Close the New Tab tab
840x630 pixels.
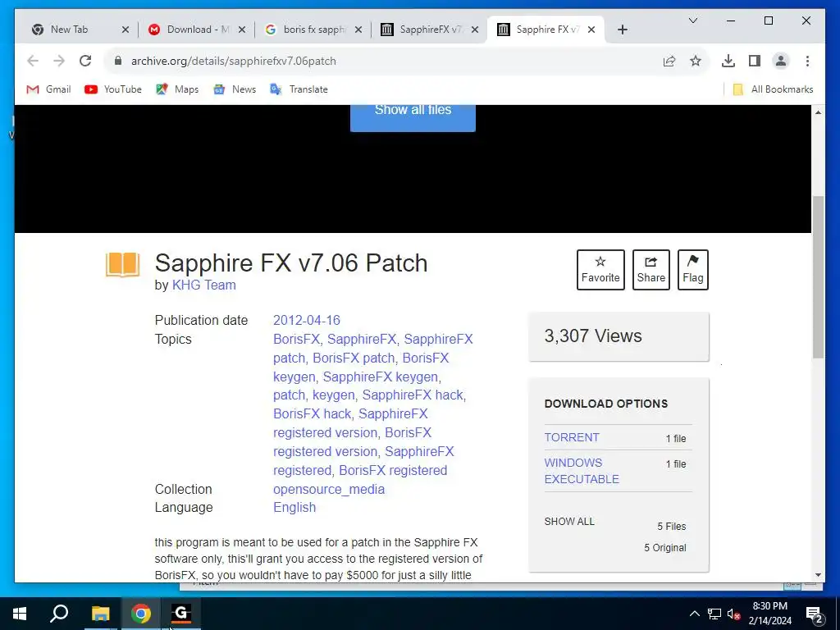click(125, 30)
